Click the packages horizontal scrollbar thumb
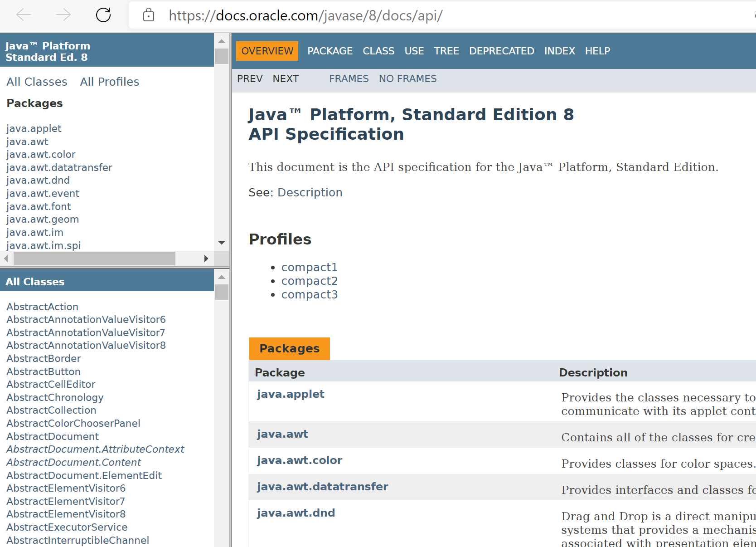756x547 pixels. [94, 259]
